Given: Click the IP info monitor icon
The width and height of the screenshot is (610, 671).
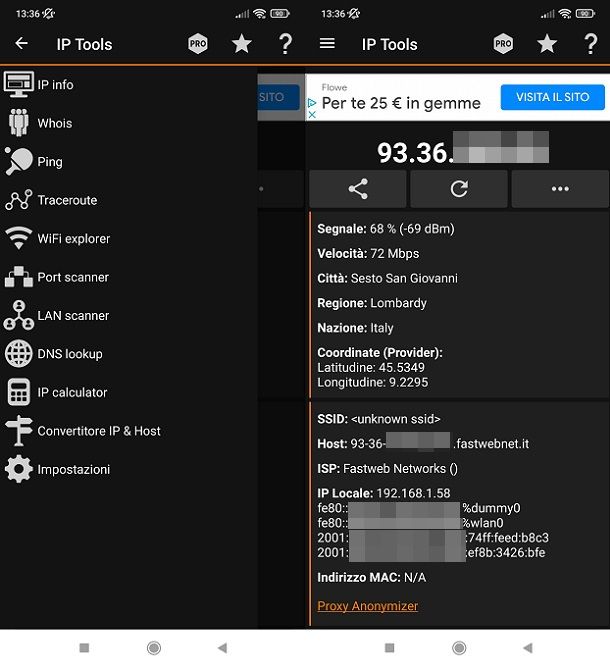Looking at the screenshot, I should (x=18, y=84).
